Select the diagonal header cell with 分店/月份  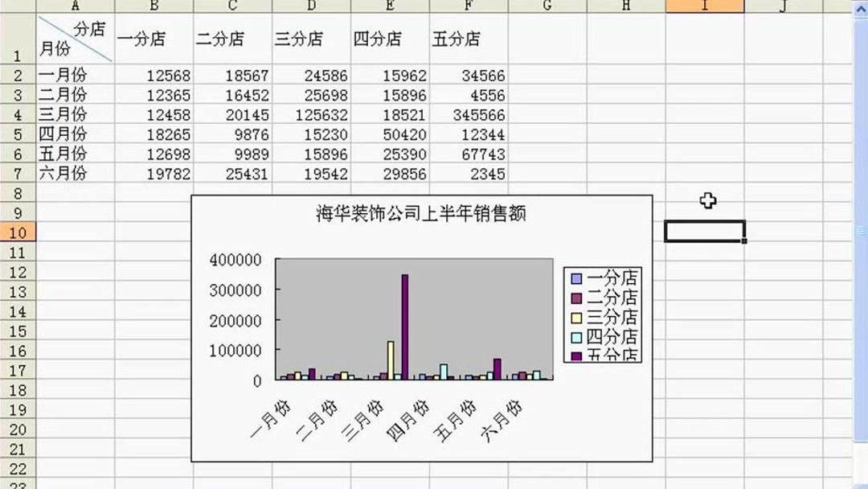[x=76, y=38]
